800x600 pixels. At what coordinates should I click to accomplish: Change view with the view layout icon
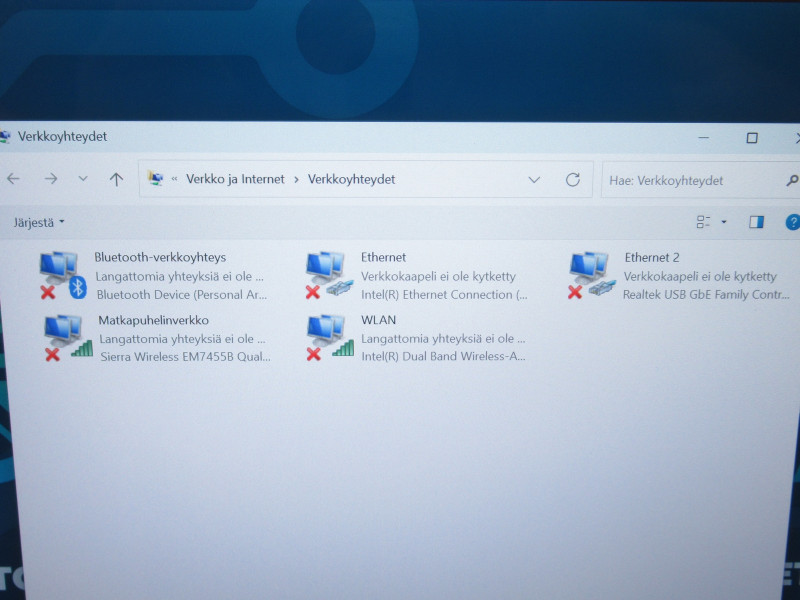click(x=703, y=221)
